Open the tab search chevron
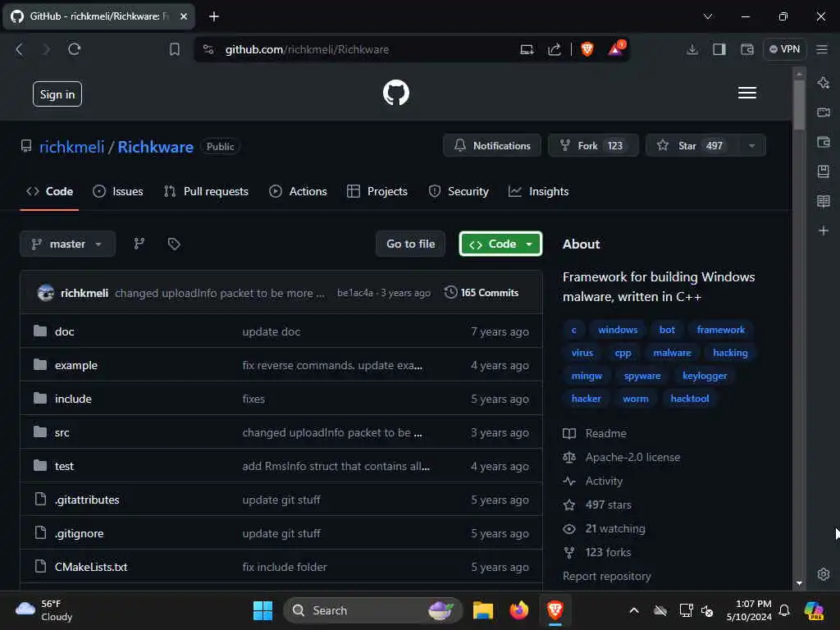The height and width of the screenshot is (630, 840). tap(708, 16)
